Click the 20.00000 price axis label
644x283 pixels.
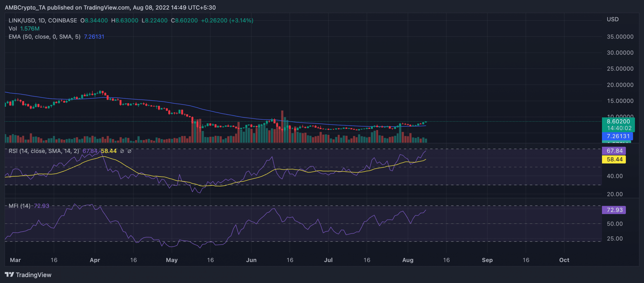pyautogui.click(x=620, y=85)
